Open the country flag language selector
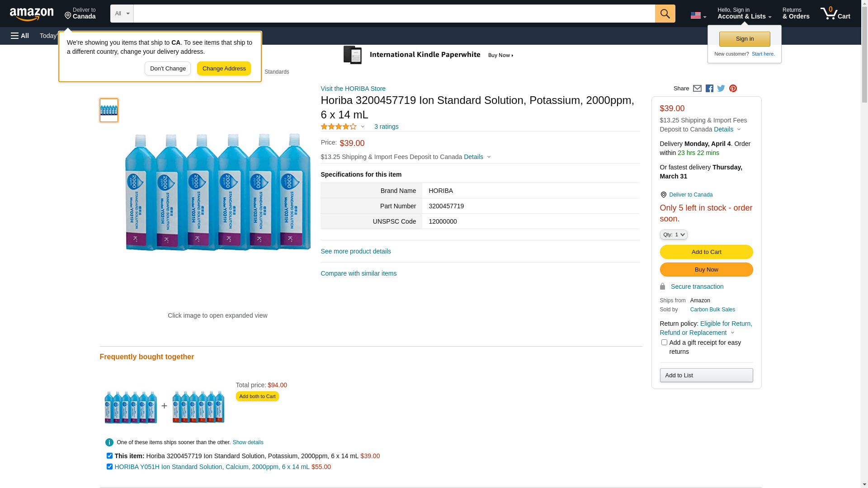868x488 pixels. (x=698, y=15)
